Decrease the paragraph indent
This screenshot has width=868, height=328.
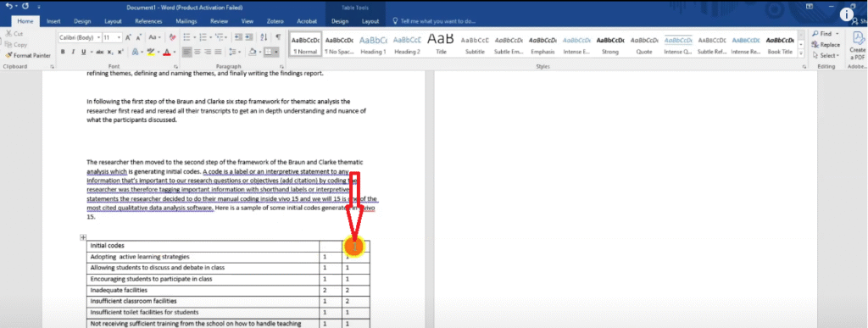point(238,37)
